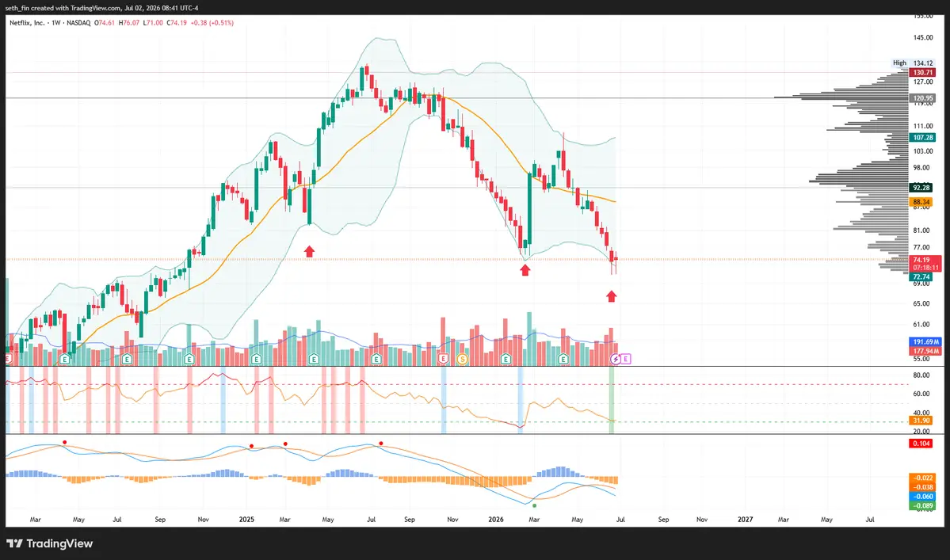Click the 2027 label on the time axis

[746, 520]
